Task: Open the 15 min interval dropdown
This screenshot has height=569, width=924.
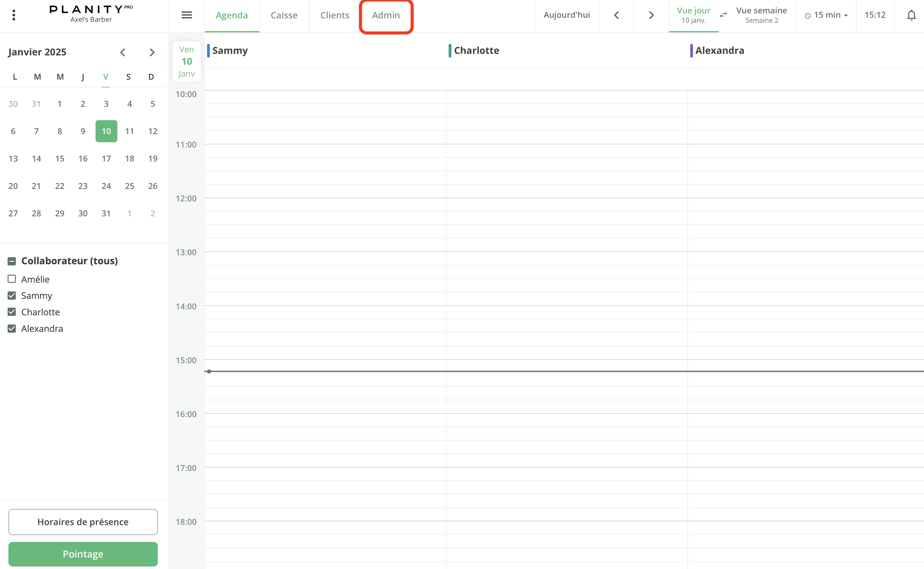Action: pyautogui.click(x=826, y=15)
